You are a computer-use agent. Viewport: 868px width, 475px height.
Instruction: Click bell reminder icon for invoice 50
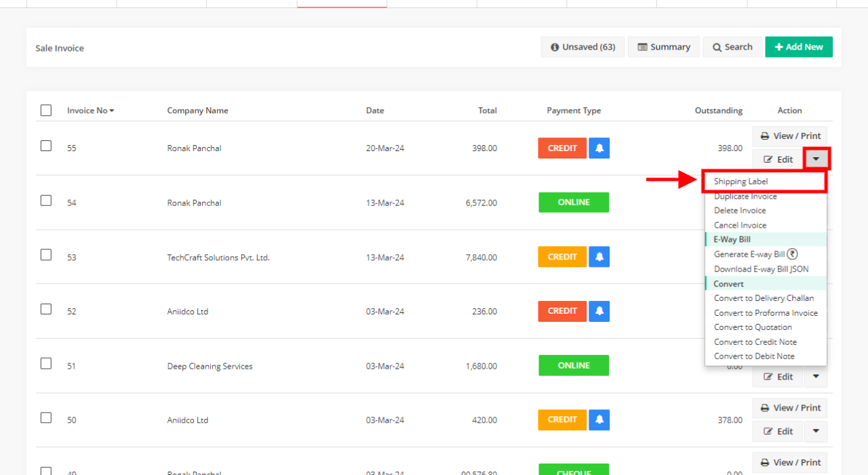[x=599, y=419]
